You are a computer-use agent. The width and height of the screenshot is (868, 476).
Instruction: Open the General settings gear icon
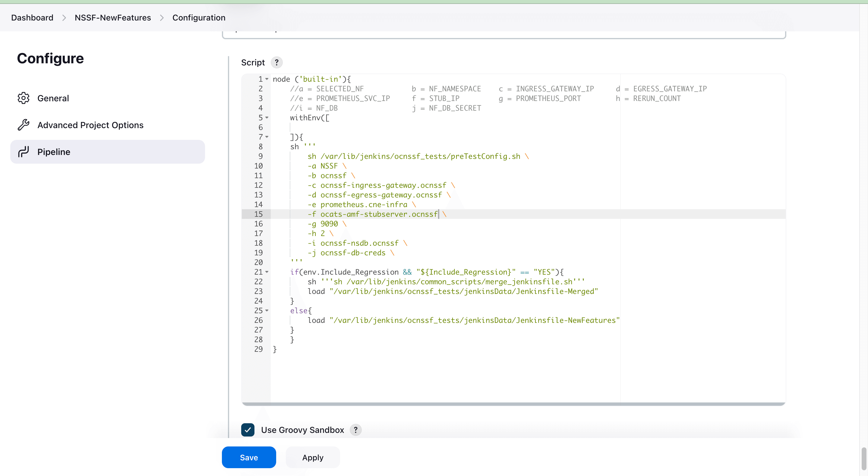point(23,98)
